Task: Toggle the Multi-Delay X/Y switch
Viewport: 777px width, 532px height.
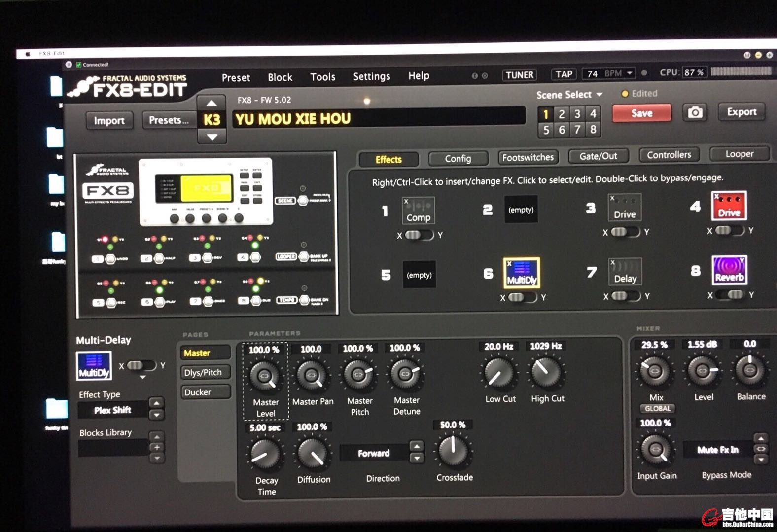Action: tap(141, 365)
